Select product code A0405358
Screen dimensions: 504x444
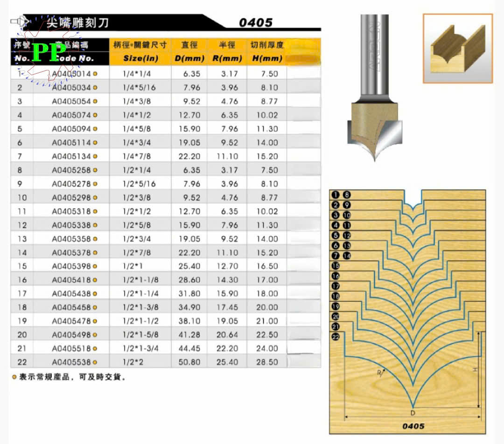71,239
